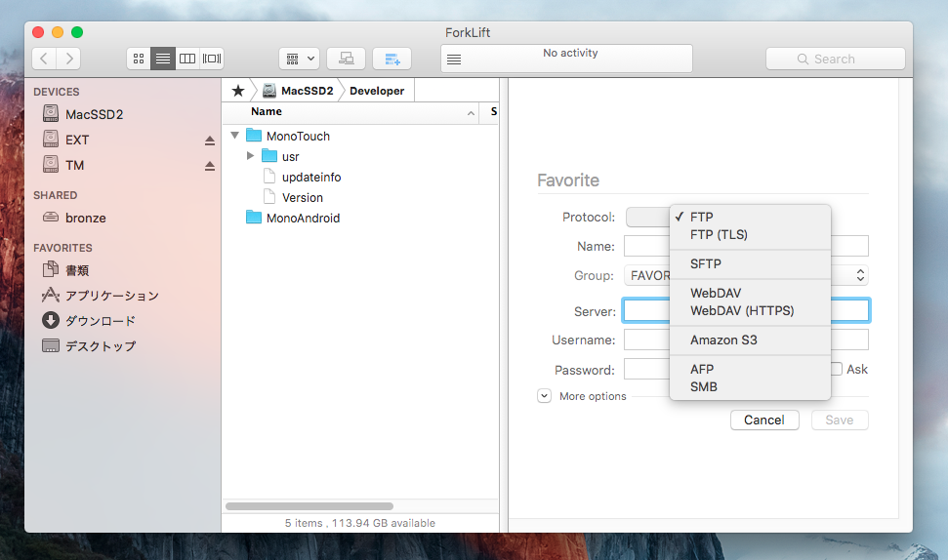Open the activity list icon
The width and height of the screenshot is (948, 560).
(x=454, y=60)
